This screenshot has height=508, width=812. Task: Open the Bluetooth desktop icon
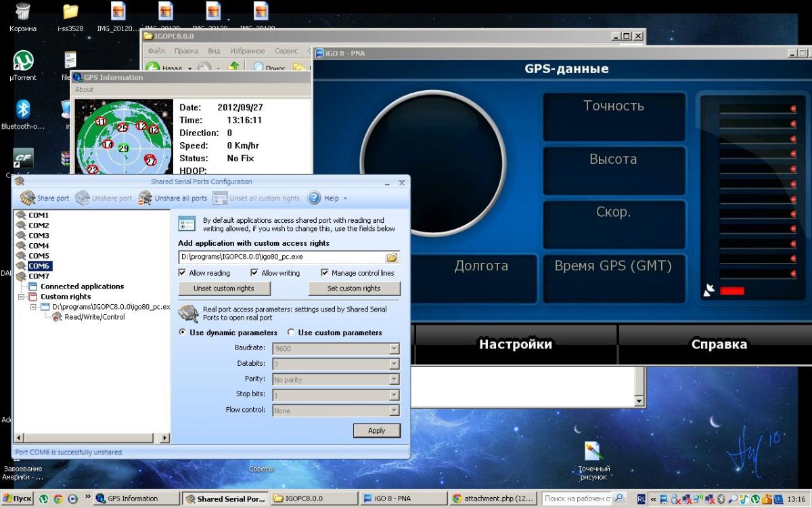click(23, 110)
